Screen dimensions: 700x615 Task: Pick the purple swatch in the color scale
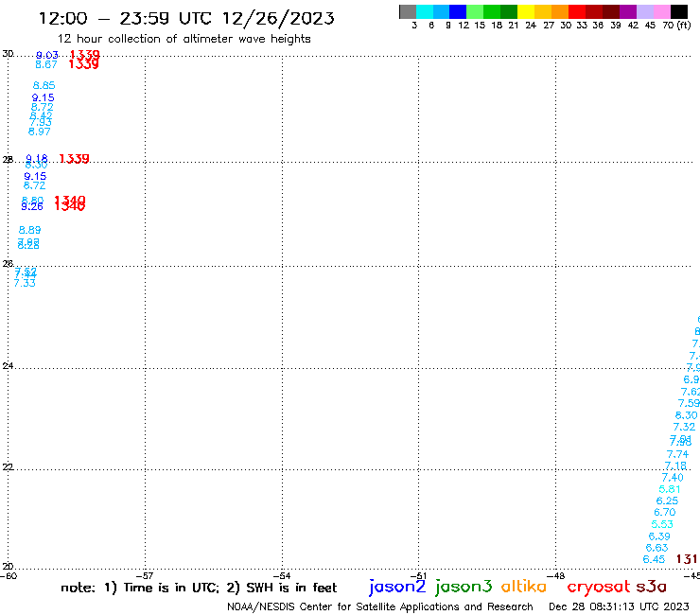point(628,11)
